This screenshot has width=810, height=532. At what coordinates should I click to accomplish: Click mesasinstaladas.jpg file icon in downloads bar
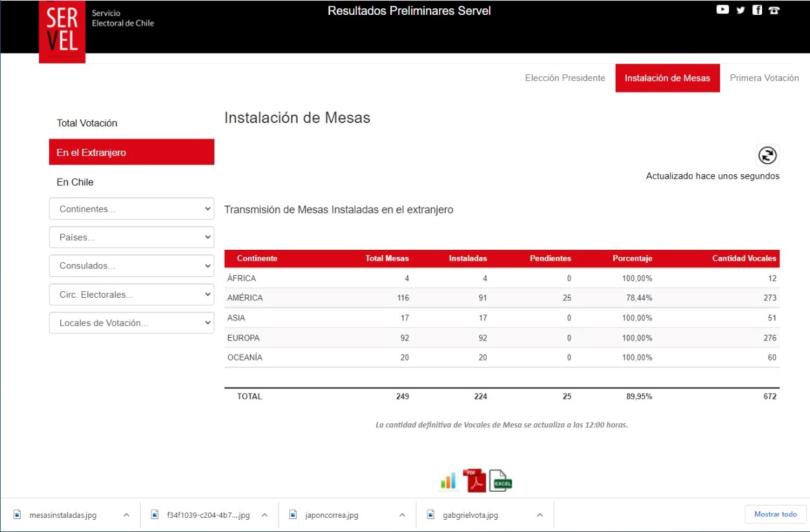pyautogui.click(x=17, y=515)
